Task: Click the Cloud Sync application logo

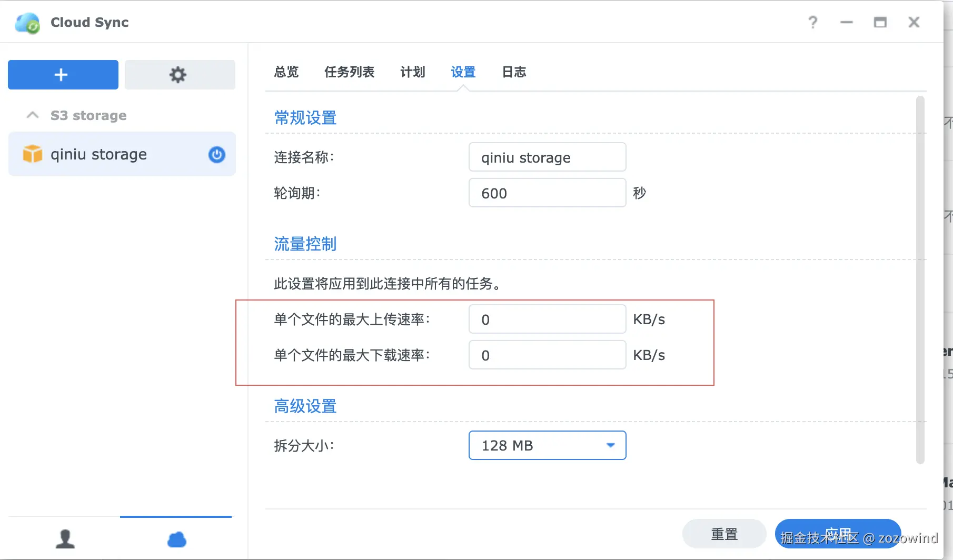Action: click(x=26, y=22)
